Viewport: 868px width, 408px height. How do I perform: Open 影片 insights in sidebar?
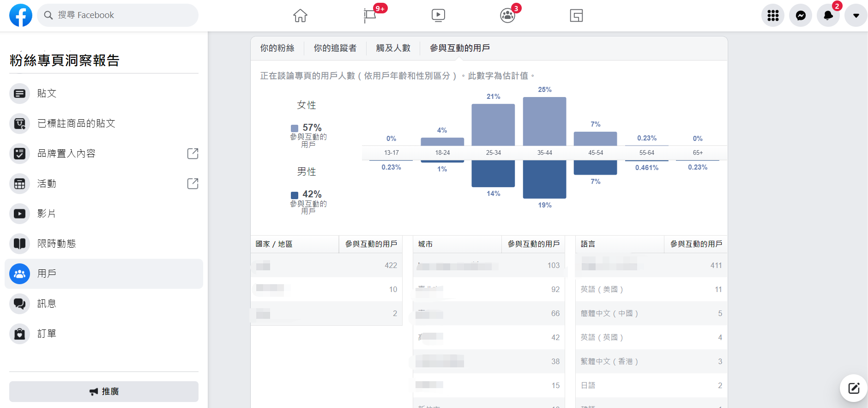104,213
